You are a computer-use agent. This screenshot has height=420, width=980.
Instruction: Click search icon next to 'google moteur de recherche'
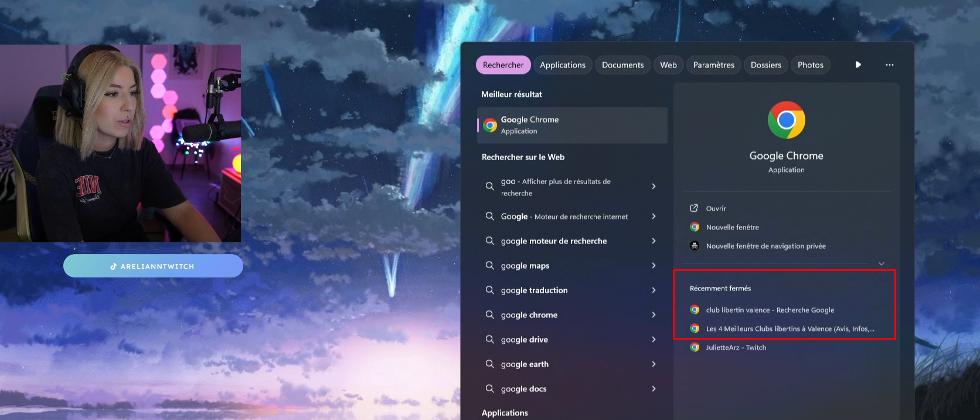point(489,241)
